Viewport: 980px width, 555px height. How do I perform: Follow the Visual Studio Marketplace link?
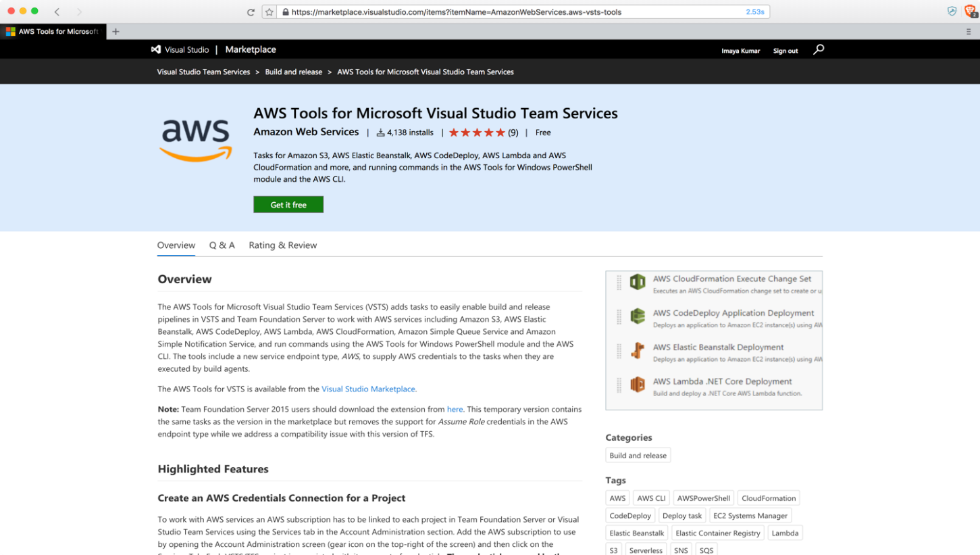click(369, 389)
